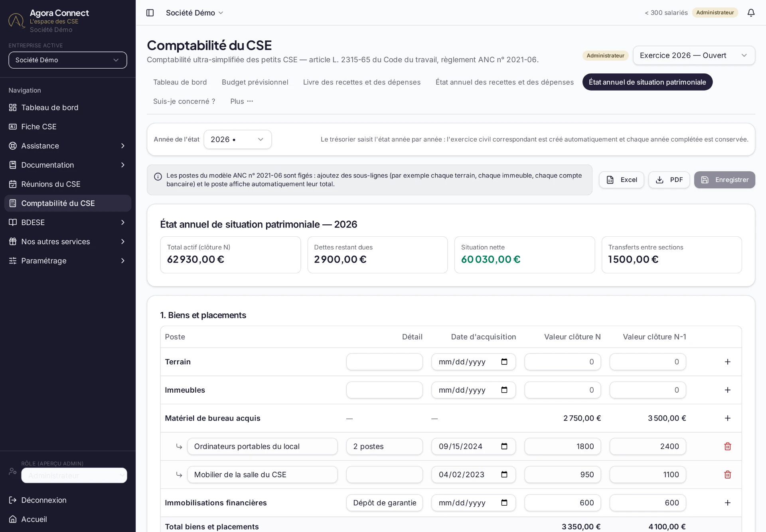
Task: Edit the 2 postes detail field
Action: click(x=385, y=446)
